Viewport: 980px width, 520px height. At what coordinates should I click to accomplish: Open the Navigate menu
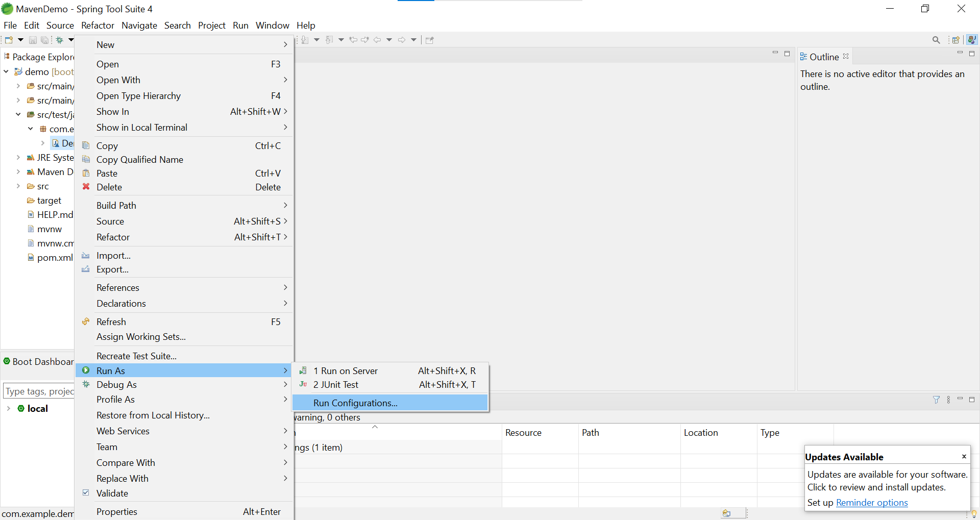139,26
